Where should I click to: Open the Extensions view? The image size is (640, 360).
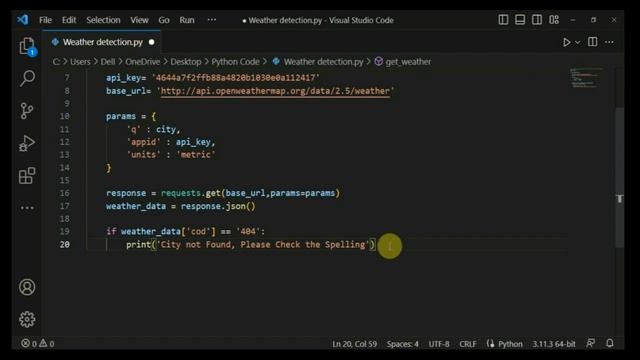[x=27, y=176]
